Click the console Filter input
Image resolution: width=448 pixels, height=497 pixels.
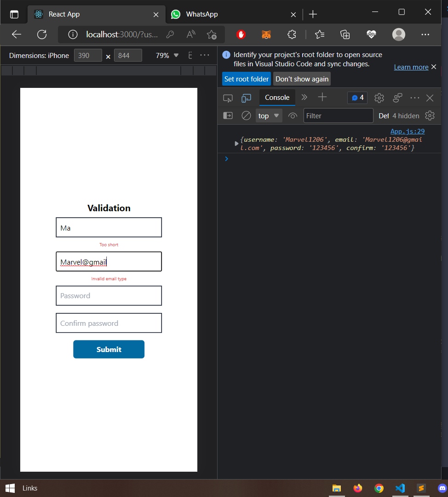[x=338, y=116]
